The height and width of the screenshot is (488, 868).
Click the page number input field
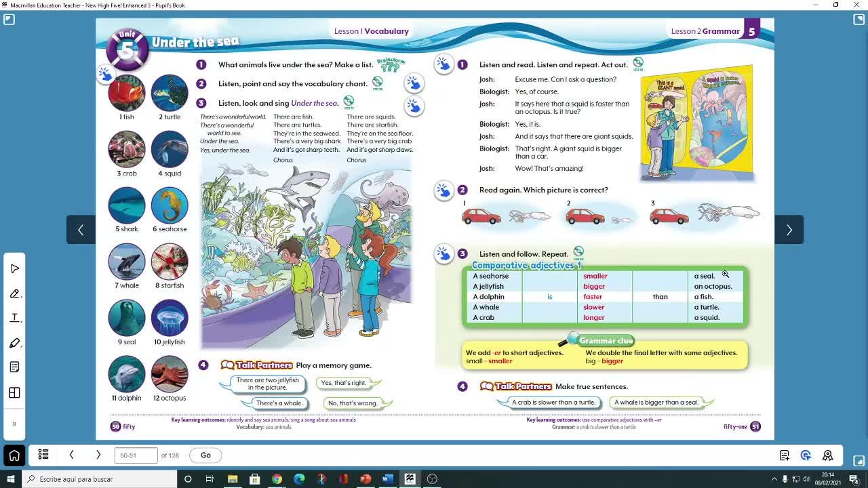coord(136,455)
